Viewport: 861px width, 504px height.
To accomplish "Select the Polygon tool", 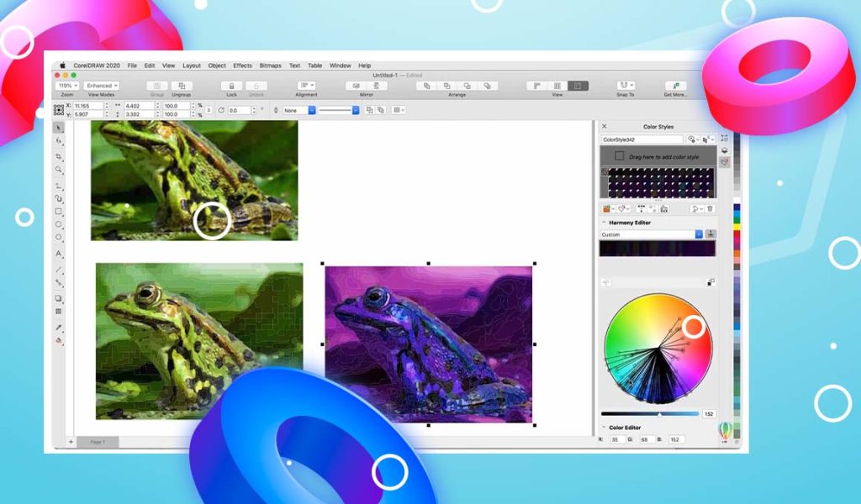I will 59,238.
